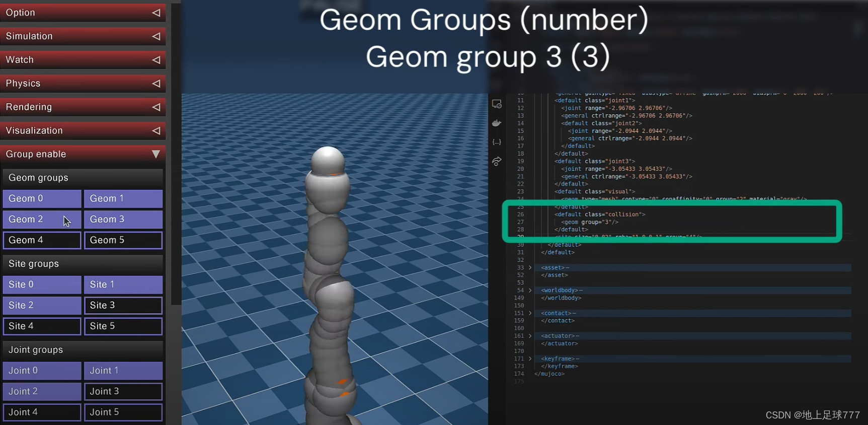This screenshot has height=425, width=868.
Task: Click the left panel vertical scrollbar
Action: click(176, 154)
